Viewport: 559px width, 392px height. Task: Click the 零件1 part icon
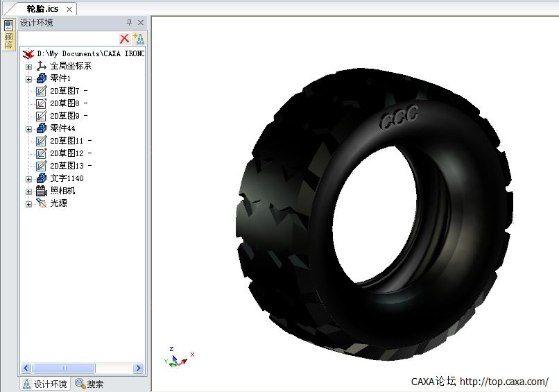[42, 78]
